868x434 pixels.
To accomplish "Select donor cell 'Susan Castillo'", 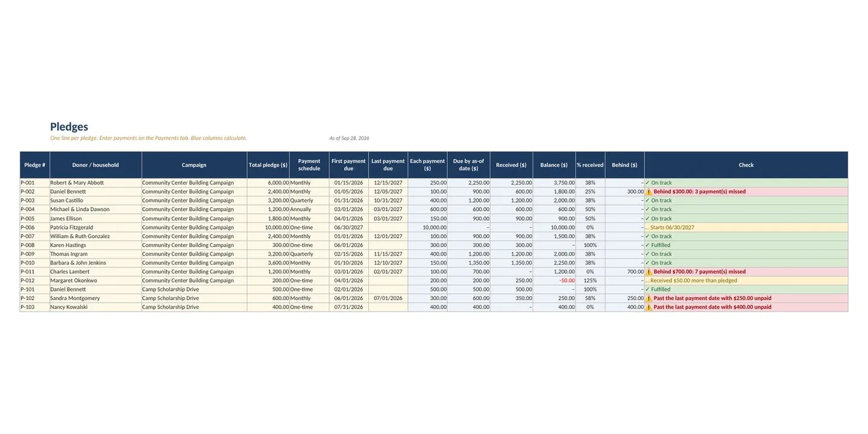I will click(96, 201).
